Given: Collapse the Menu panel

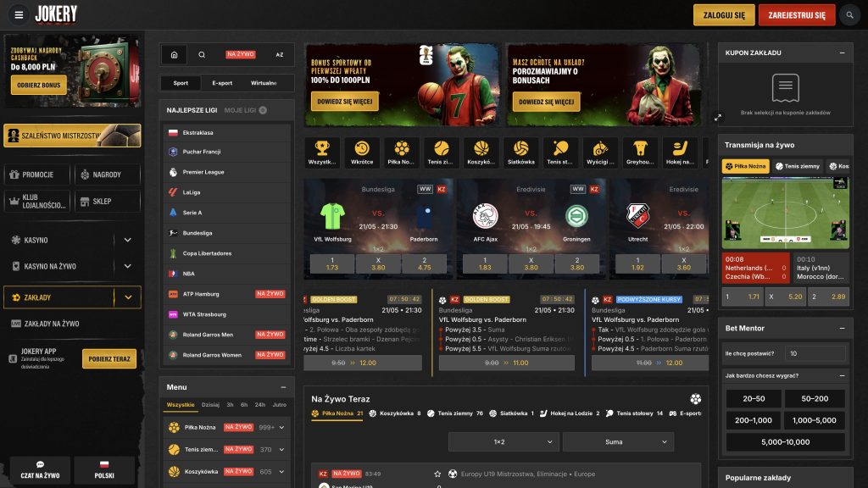Looking at the screenshot, I should (x=283, y=387).
